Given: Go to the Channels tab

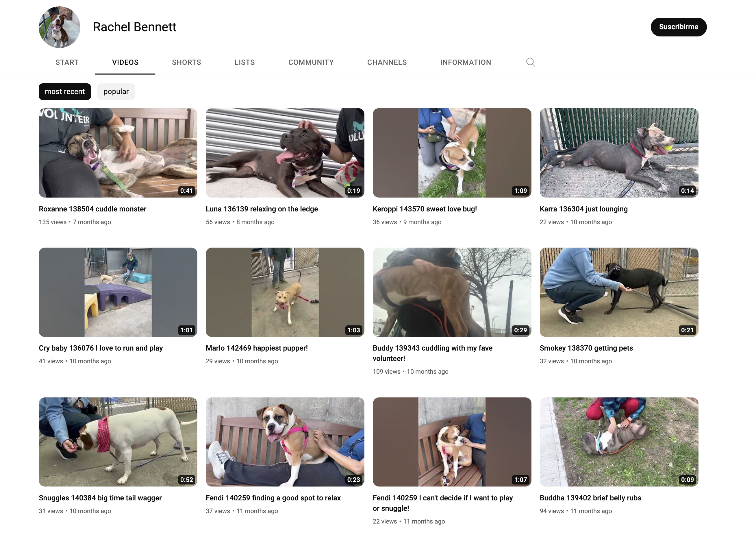Looking at the screenshot, I should coord(387,62).
